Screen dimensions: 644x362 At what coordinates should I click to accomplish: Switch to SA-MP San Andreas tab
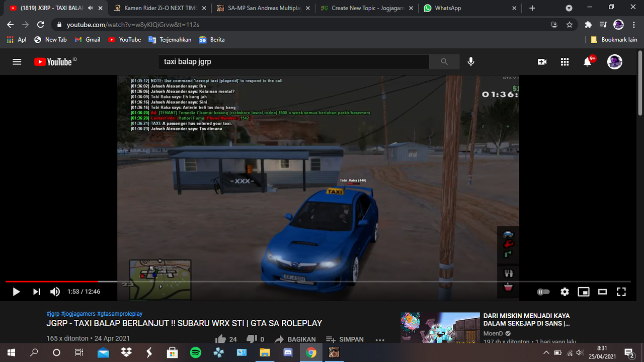pos(263,8)
